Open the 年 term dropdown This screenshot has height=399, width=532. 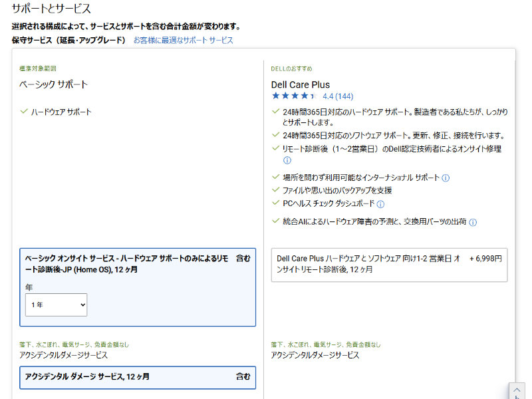click(56, 305)
